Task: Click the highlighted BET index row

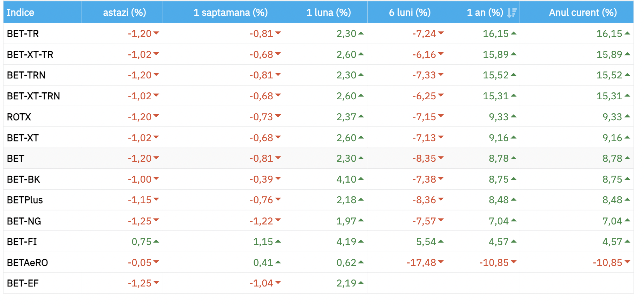Action: coord(16,159)
